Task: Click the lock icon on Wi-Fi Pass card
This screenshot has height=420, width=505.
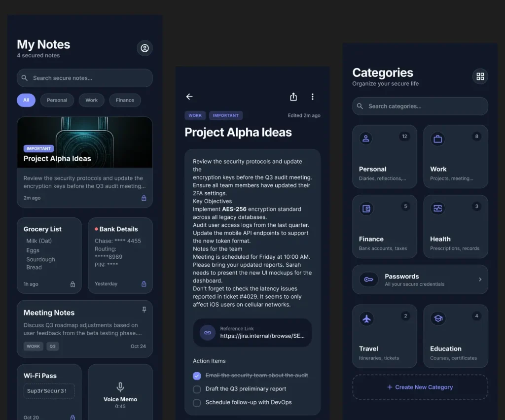Action: (73, 418)
